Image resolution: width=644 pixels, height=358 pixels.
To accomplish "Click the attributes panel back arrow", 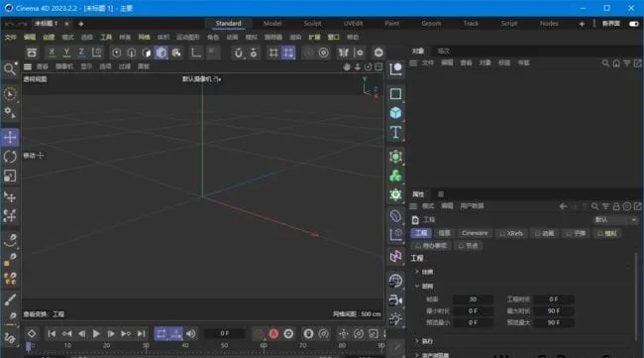I will (563, 206).
